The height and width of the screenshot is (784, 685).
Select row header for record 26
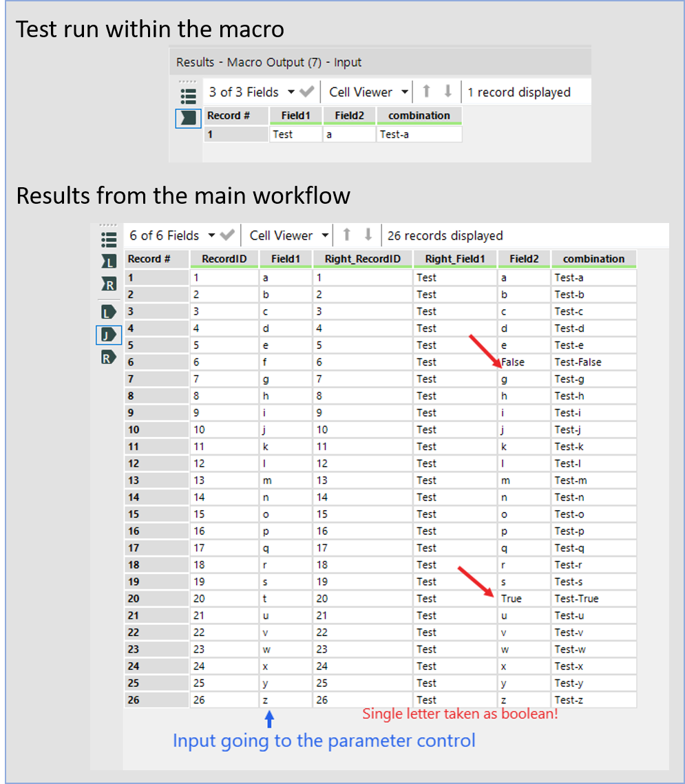pyautogui.click(x=156, y=700)
